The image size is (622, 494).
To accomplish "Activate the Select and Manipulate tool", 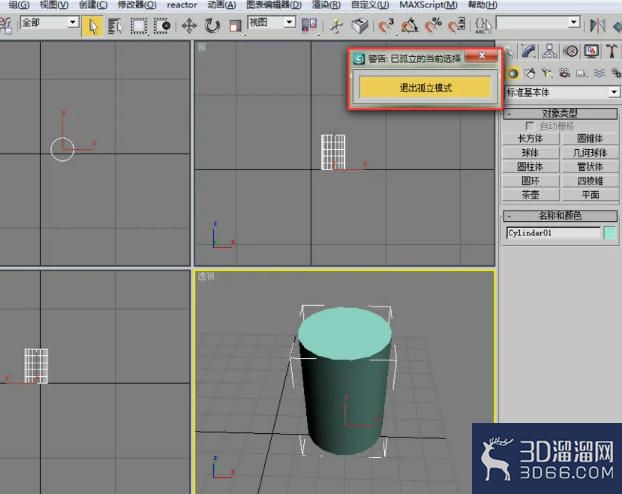I will [336, 27].
